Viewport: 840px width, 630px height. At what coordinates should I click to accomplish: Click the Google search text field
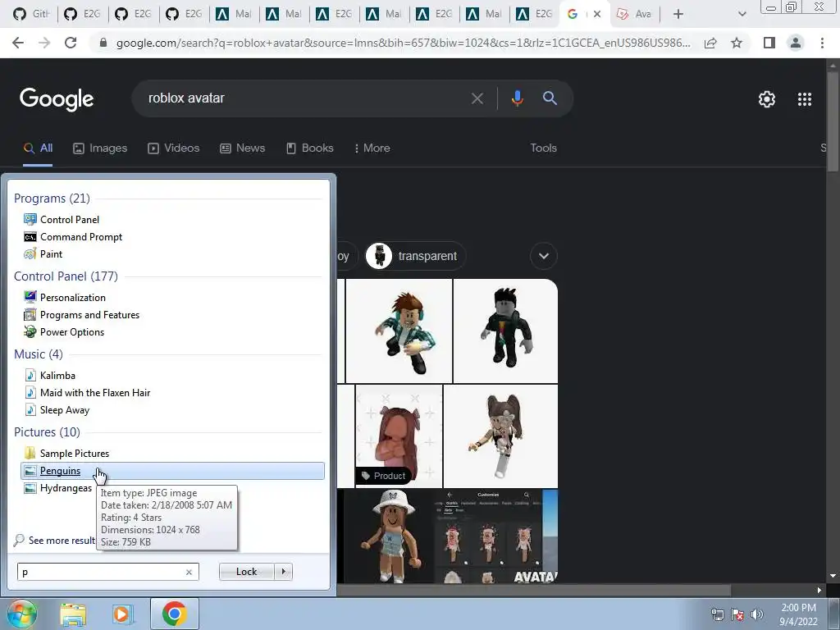[305, 98]
